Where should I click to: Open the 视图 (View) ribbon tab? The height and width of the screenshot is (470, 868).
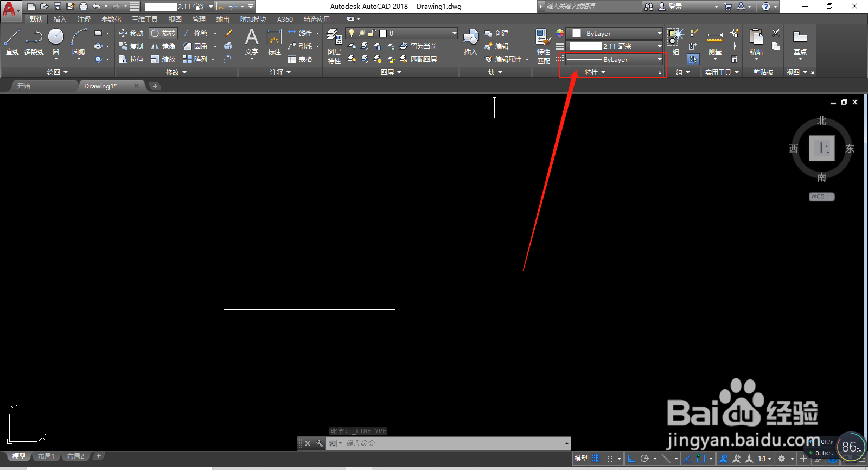pyautogui.click(x=175, y=19)
